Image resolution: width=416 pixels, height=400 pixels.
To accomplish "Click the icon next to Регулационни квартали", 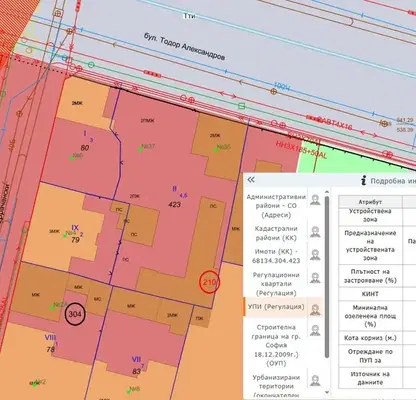I will 315,278.
